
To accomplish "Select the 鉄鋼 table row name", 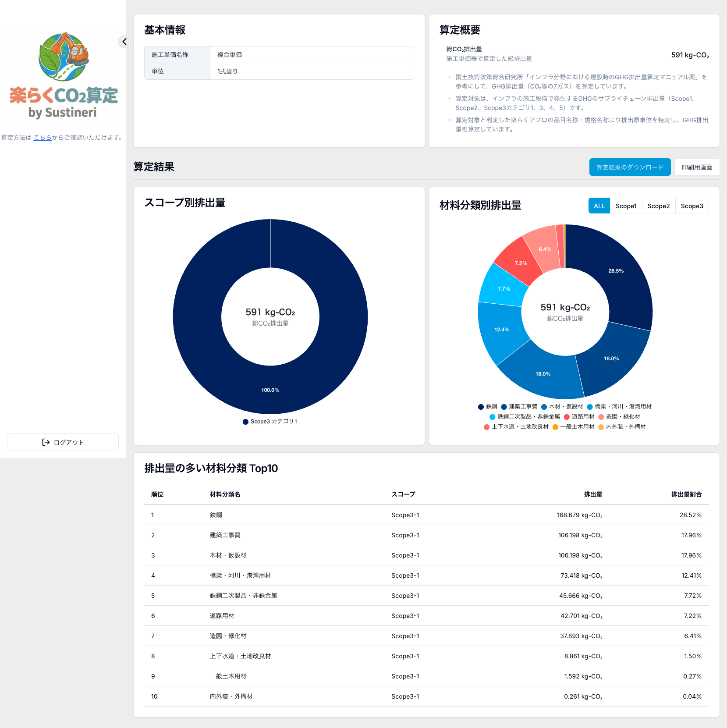I will 216,515.
